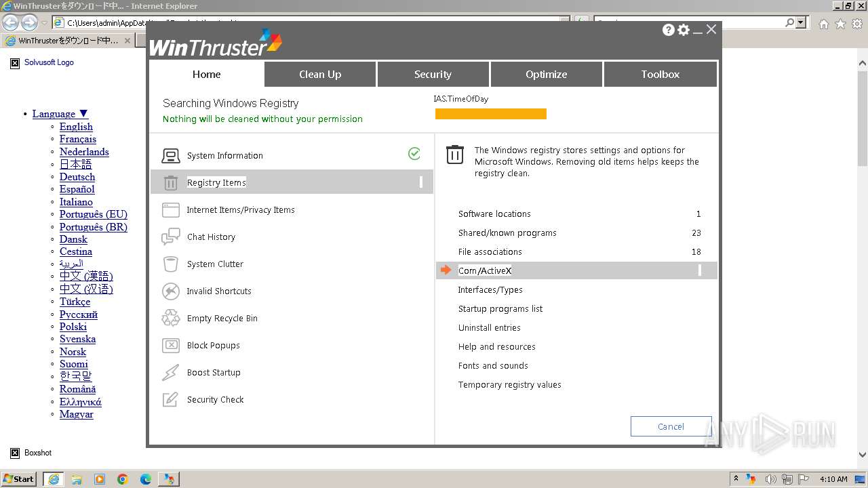Click the green System Information checkmark

click(x=414, y=154)
